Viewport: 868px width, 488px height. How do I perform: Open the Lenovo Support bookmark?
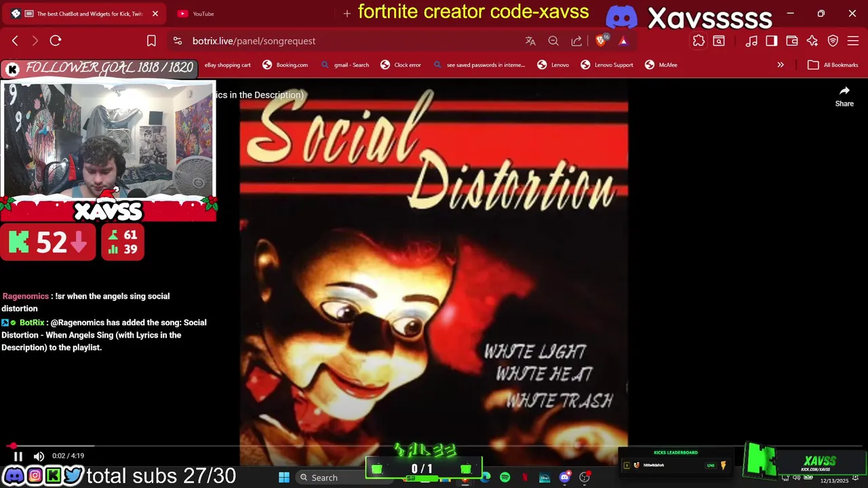(x=607, y=65)
